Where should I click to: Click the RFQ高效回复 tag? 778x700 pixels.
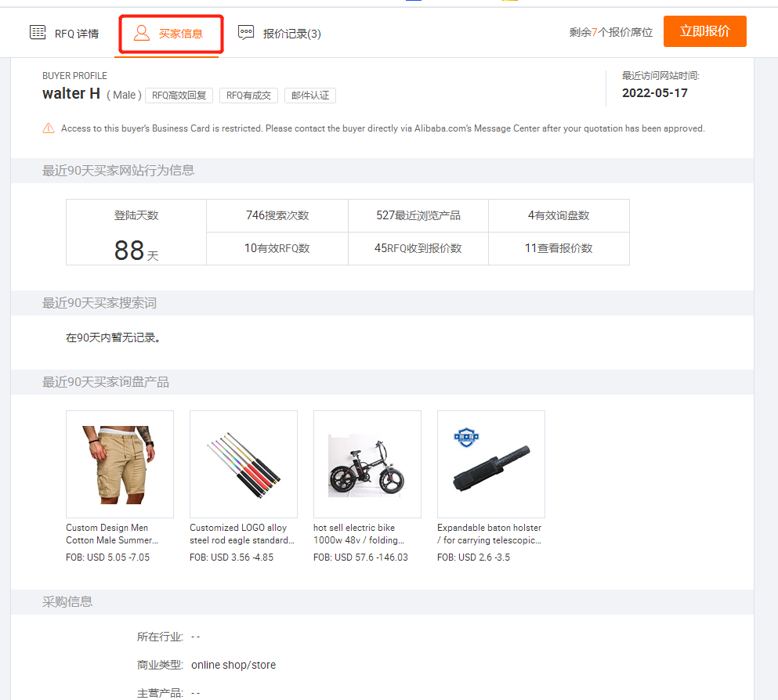(179, 96)
